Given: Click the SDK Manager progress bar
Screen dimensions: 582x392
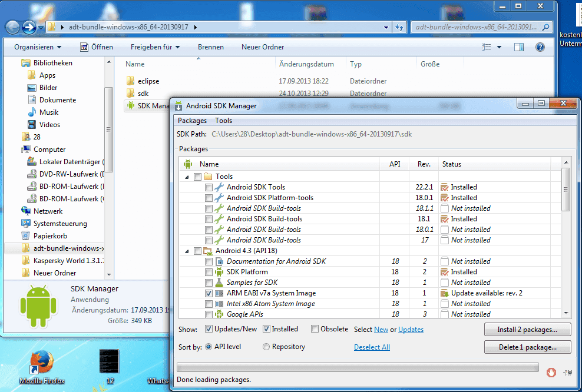Looking at the screenshot, I should point(358,367).
